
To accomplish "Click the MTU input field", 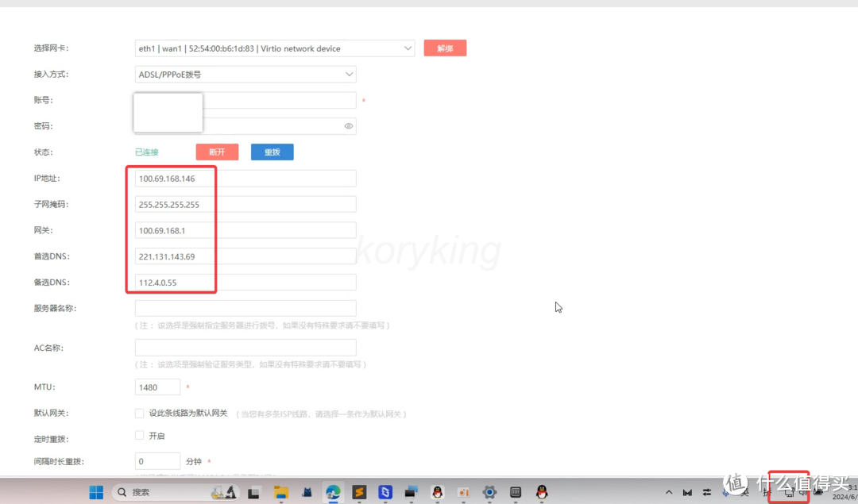I will (x=157, y=387).
